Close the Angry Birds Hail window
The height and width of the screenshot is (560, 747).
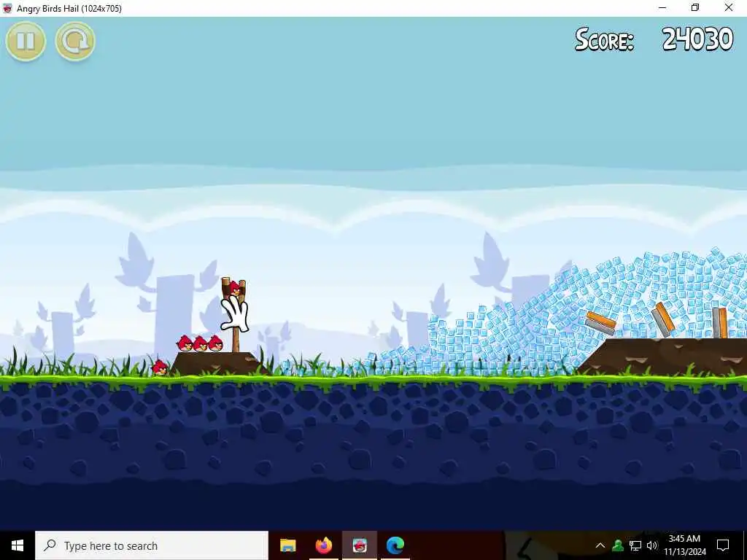coord(729,8)
